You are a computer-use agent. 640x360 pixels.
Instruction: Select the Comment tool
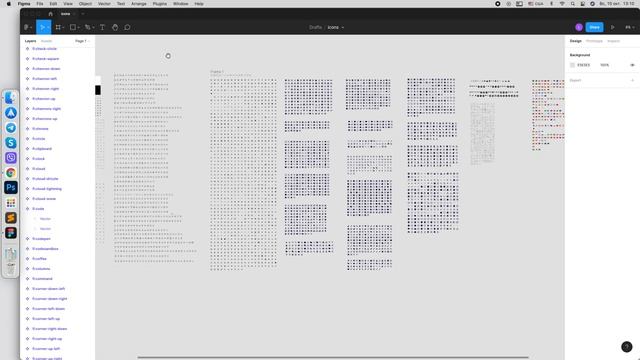[x=127, y=27]
